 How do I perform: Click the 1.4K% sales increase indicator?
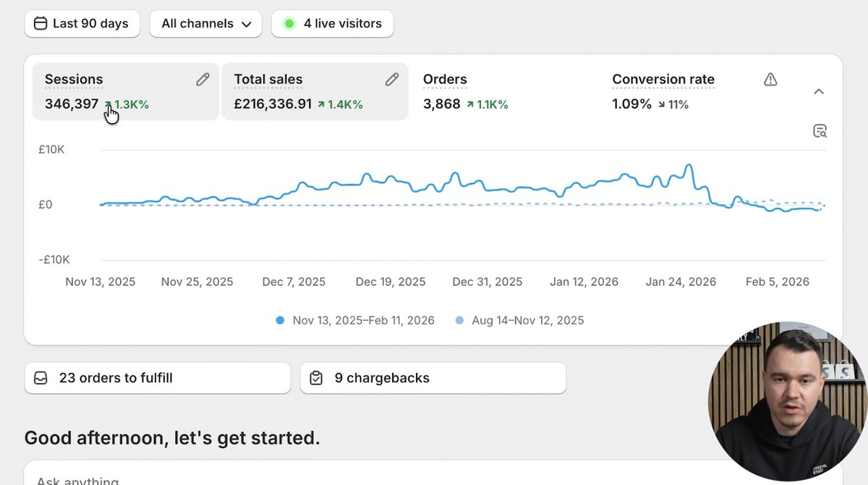coord(340,104)
